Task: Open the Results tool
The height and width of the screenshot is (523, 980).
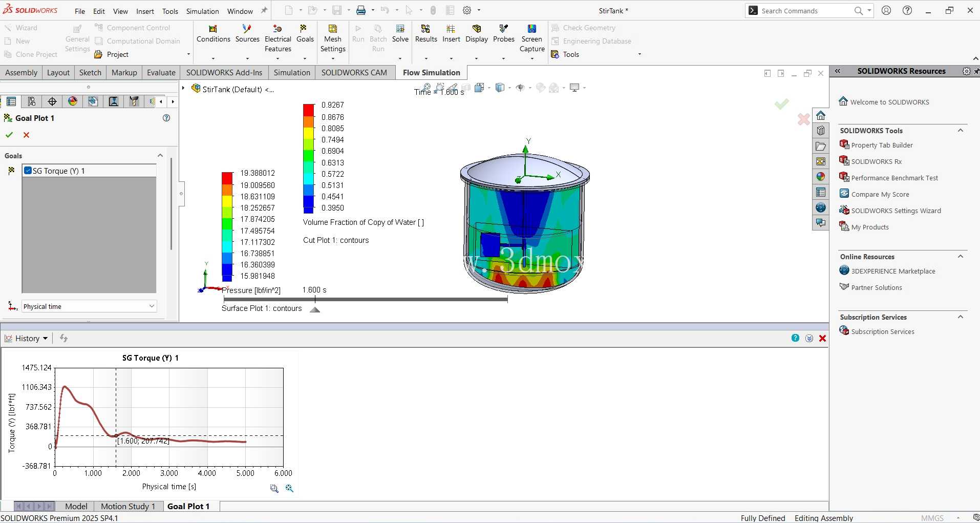Action: 426,34
